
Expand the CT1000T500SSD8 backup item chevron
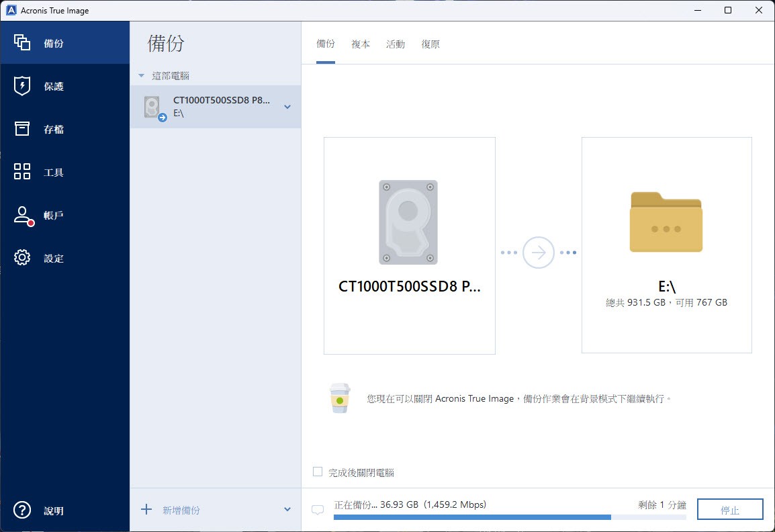coord(287,107)
